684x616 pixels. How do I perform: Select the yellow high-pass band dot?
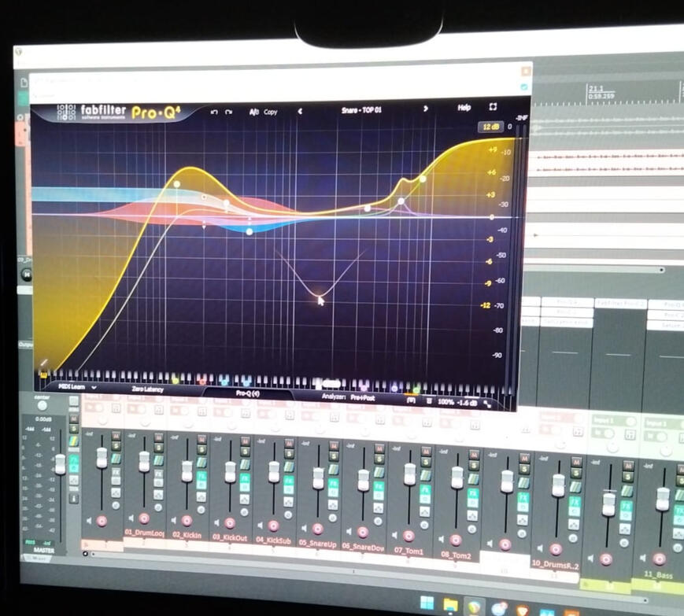[x=176, y=184]
